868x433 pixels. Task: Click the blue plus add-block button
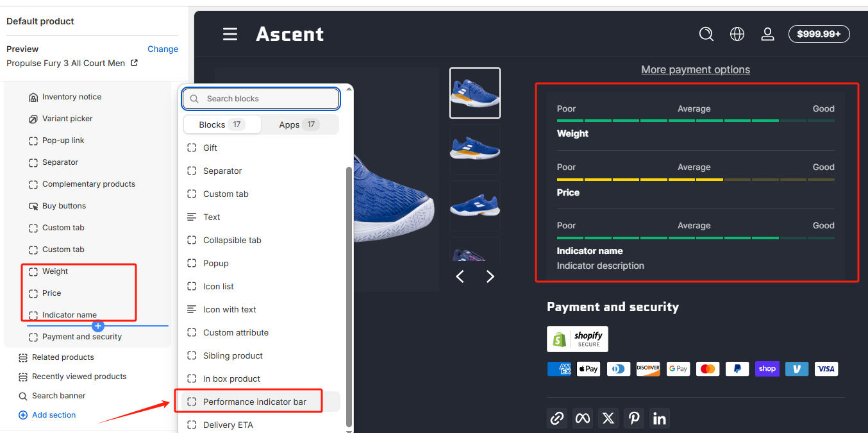pos(98,326)
